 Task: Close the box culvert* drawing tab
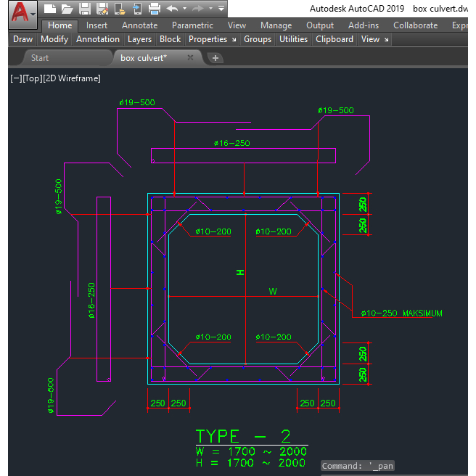pyautogui.click(x=190, y=57)
